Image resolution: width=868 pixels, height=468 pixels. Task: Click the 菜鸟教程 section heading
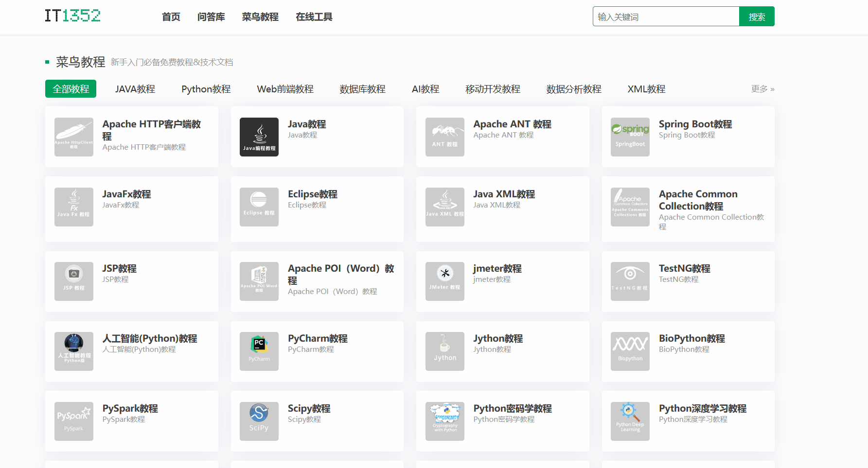[x=81, y=62]
